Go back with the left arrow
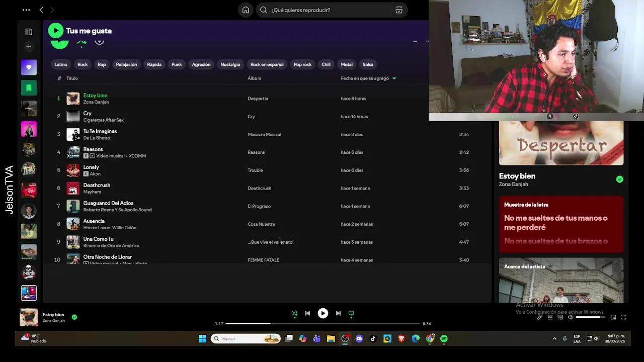 pos(41,10)
